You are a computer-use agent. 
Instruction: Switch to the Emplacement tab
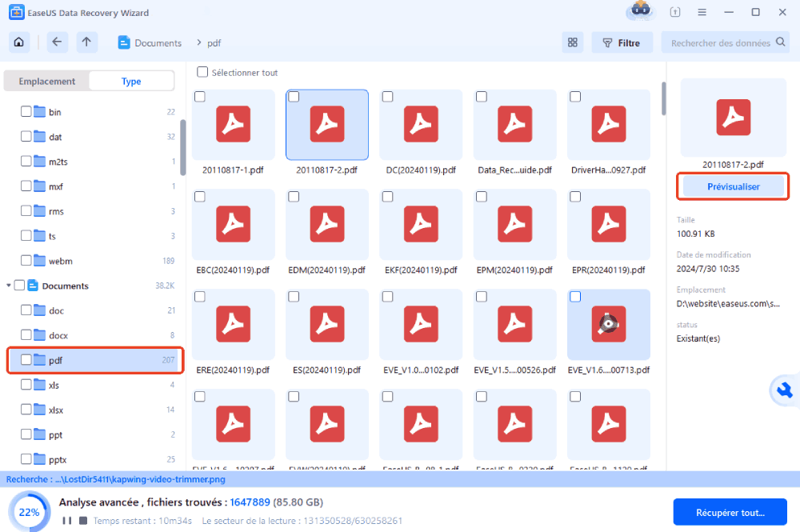coord(47,81)
